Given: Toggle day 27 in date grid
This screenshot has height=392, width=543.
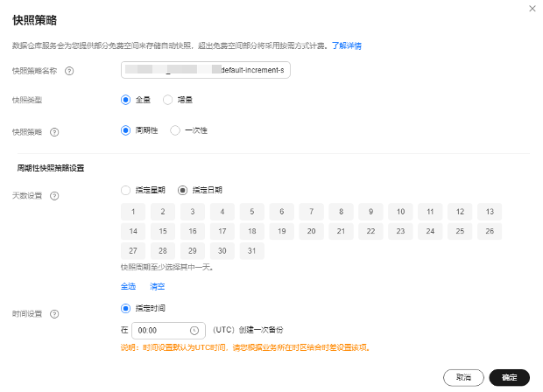Looking at the screenshot, I should tap(133, 251).
